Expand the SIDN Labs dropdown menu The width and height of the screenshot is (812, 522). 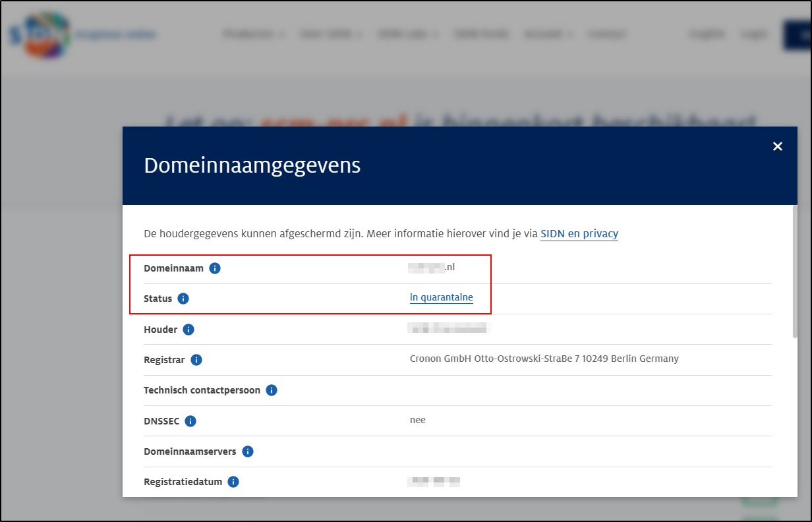408,34
